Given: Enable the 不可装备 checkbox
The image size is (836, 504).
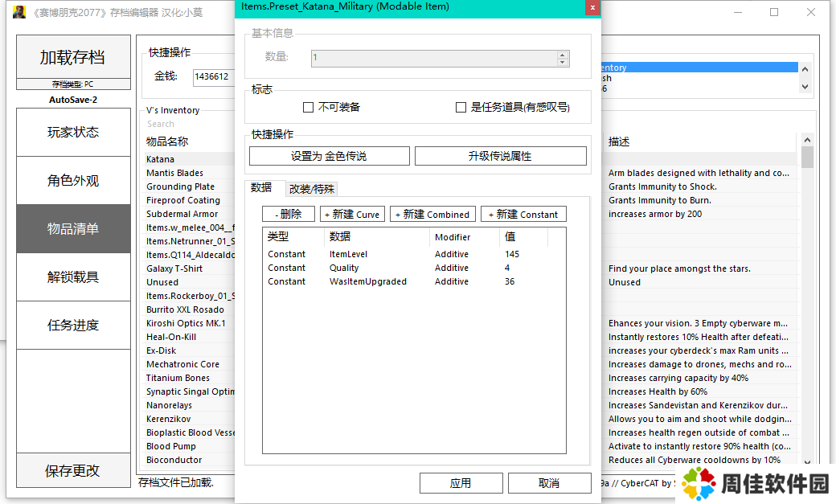Looking at the screenshot, I should [x=308, y=107].
